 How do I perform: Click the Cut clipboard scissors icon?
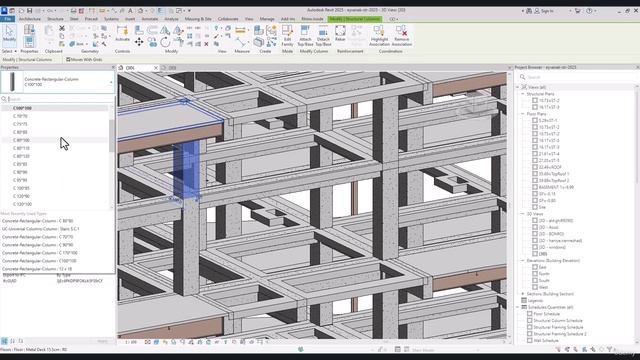(x=62, y=28)
